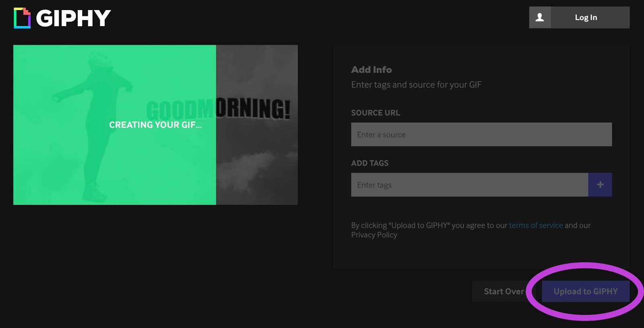Click the "Add Info" heading
Image resolution: width=644 pixels, height=328 pixels.
(x=372, y=70)
